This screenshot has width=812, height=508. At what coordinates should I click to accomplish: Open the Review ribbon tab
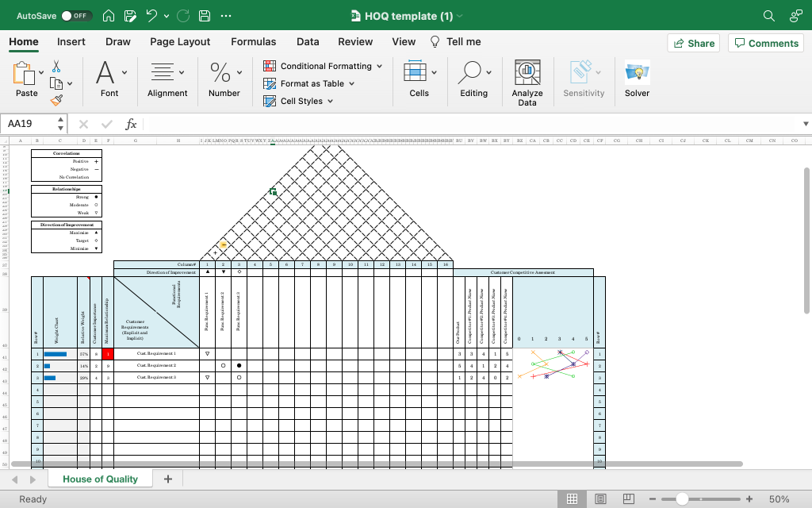pyautogui.click(x=355, y=42)
